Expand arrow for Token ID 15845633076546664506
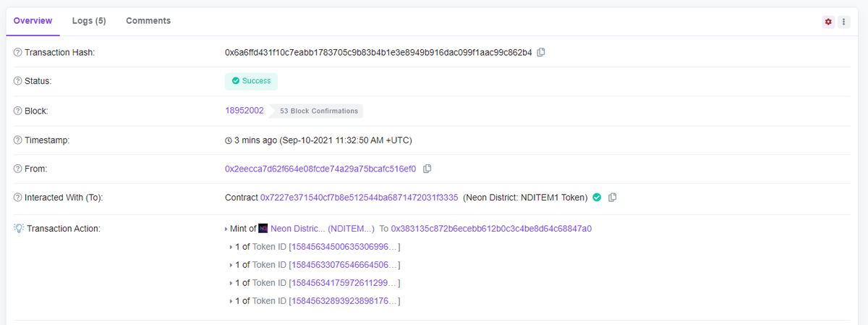The image size is (868, 325). (x=231, y=265)
